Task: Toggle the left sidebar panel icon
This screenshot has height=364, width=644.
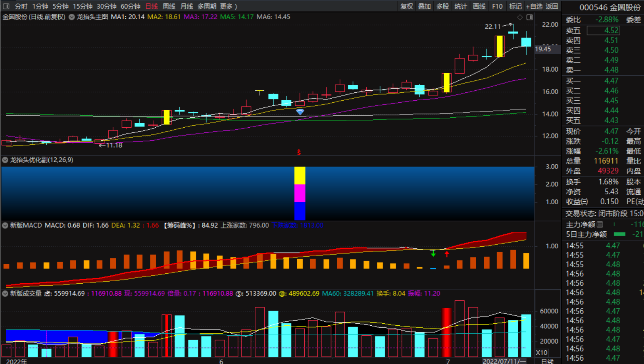Action: pos(6,6)
